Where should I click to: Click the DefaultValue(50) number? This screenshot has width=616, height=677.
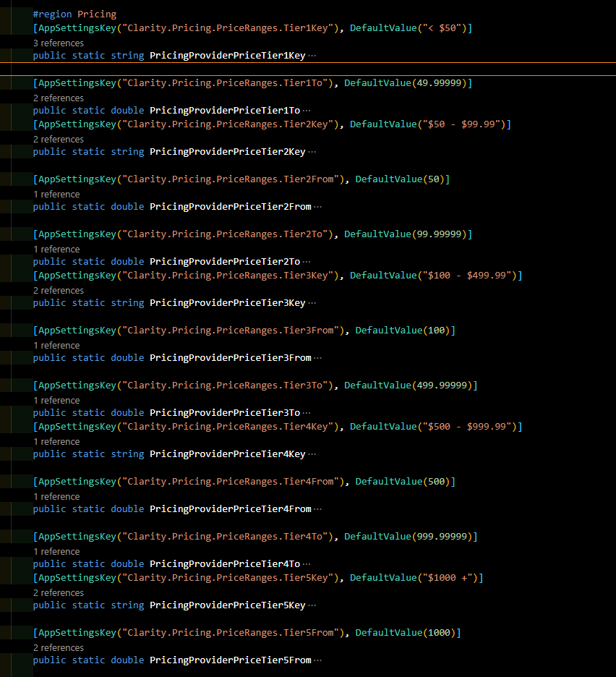click(433, 179)
